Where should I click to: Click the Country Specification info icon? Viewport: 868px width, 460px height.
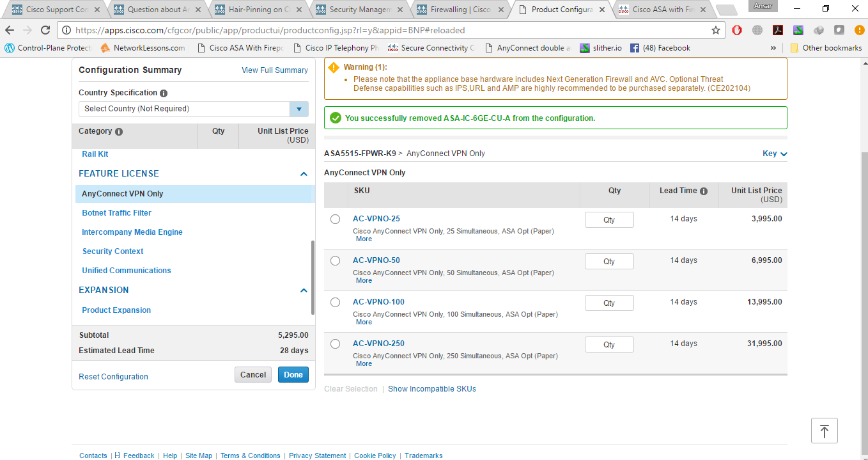(164, 93)
